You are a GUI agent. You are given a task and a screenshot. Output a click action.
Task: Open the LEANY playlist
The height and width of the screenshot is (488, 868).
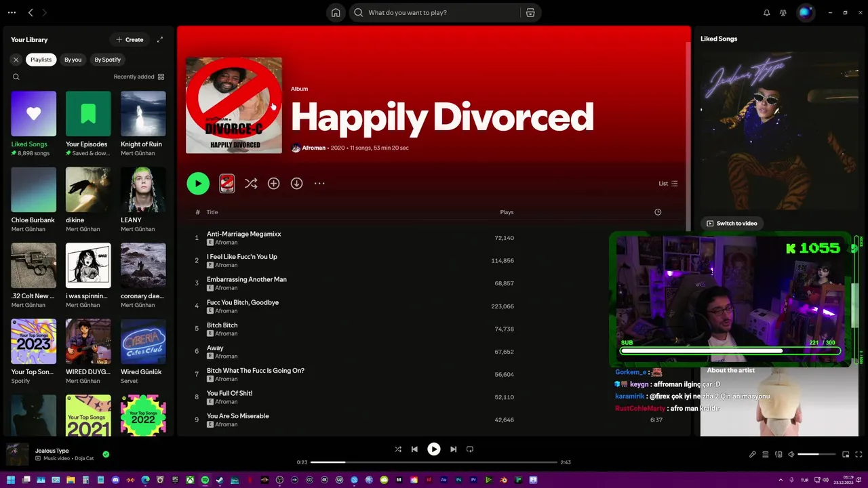pyautogui.click(x=143, y=199)
